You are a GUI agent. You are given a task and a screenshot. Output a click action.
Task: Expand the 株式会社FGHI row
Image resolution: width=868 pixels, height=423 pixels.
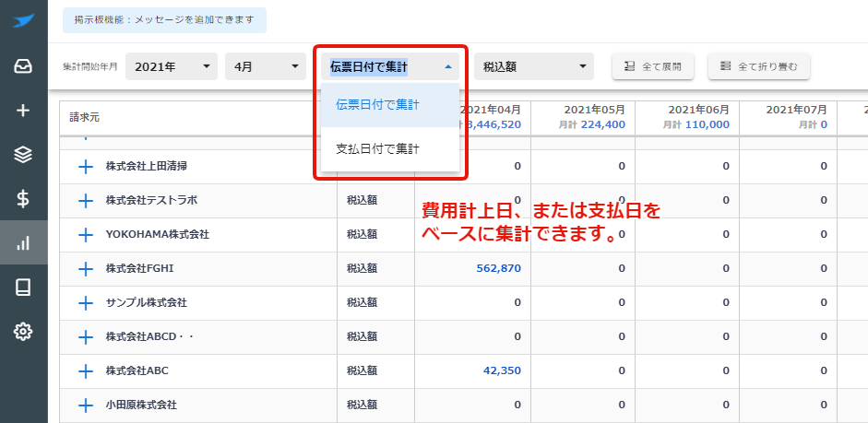click(85, 269)
